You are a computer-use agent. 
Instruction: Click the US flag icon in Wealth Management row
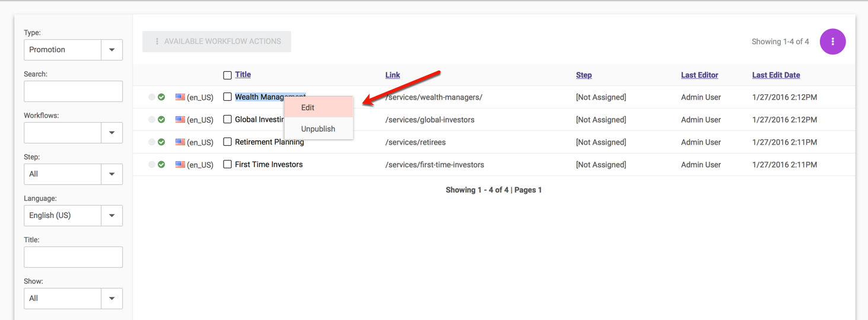[x=180, y=97]
